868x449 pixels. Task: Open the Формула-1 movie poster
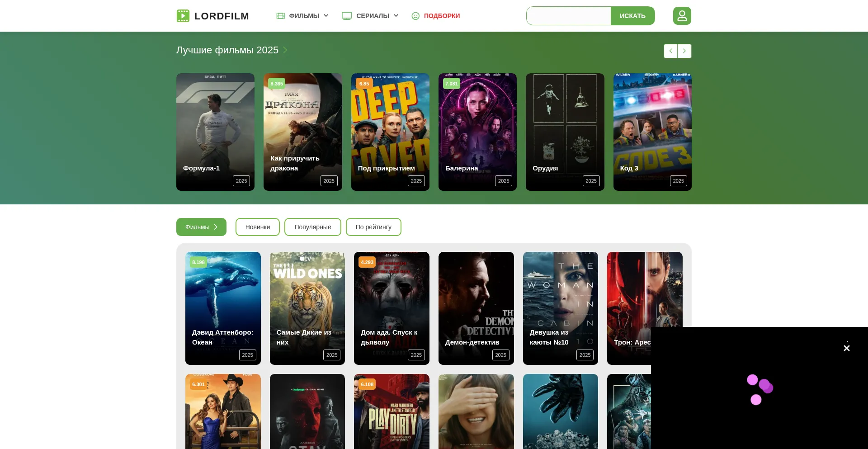coord(215,132)
